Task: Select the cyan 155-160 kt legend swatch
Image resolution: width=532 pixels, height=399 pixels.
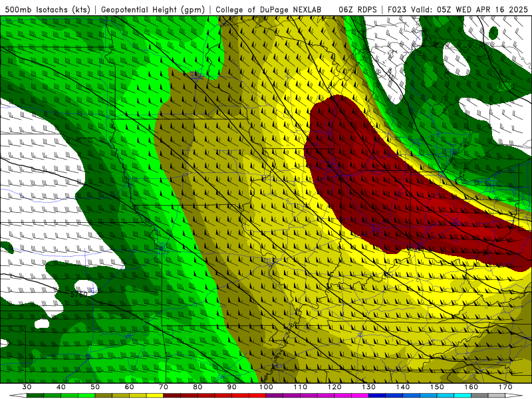Action: point(462,395)
